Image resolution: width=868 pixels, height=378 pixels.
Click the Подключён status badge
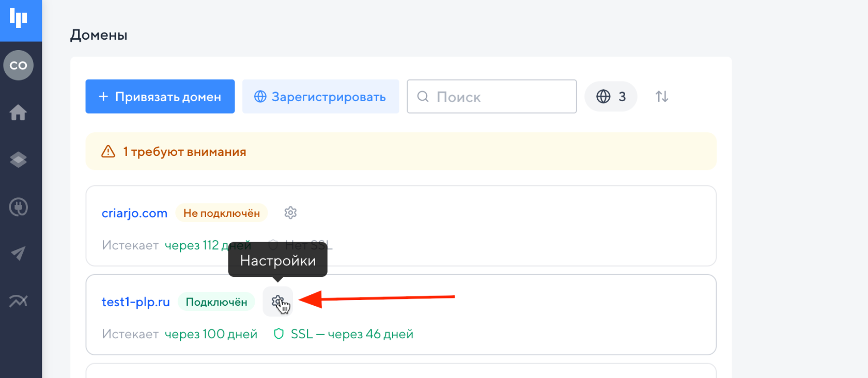coord(216,302)
